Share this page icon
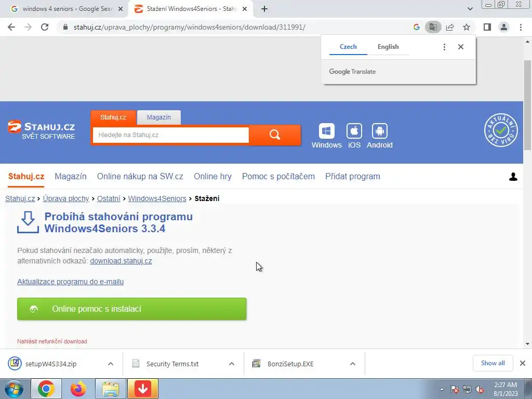 [x=450, y=27]
